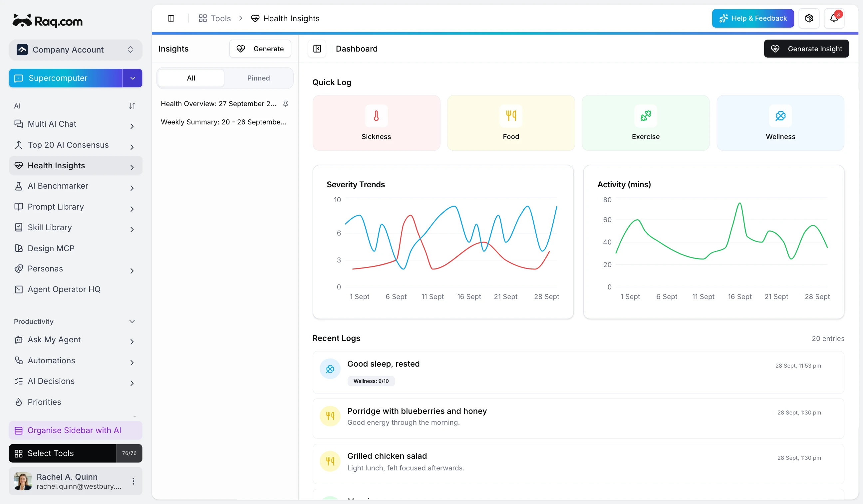863x504 pixels.
Task: Open the notifications bell
Action: coord(834,19)
